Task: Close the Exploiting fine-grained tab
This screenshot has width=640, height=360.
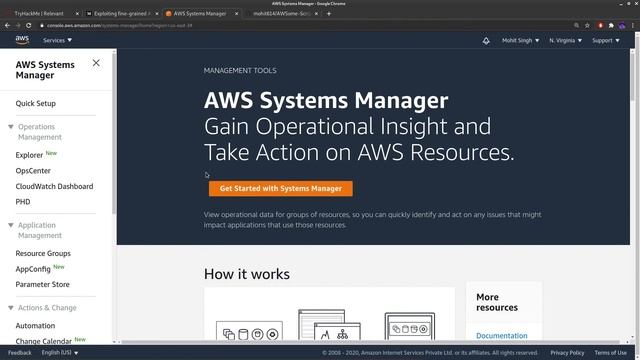Action: (x=157, y=13)
